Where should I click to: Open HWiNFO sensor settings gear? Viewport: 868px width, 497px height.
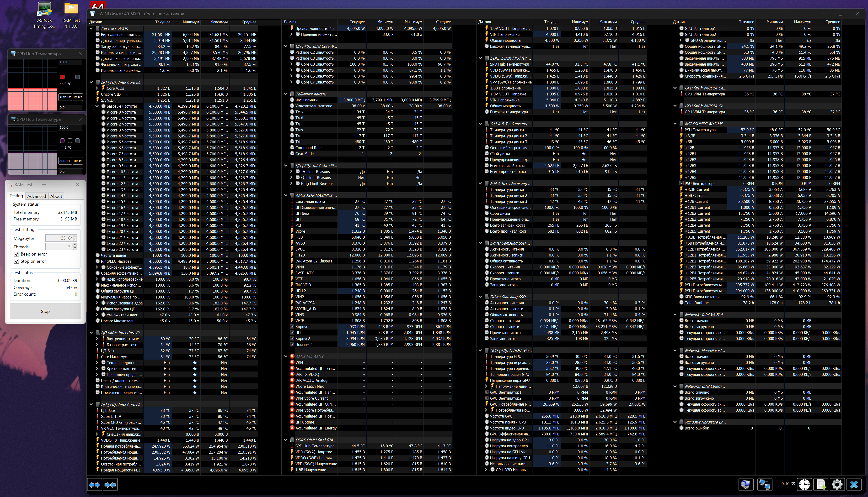(837, 484)
